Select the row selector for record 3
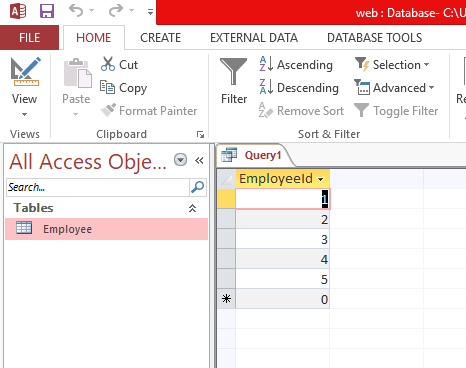 point(226,239)
